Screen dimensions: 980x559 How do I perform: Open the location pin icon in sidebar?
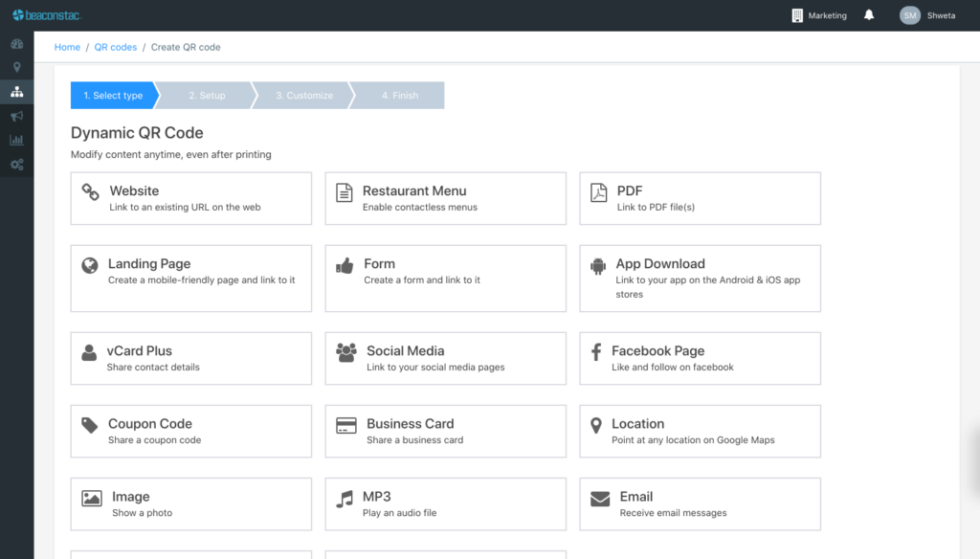pos(17,67)
